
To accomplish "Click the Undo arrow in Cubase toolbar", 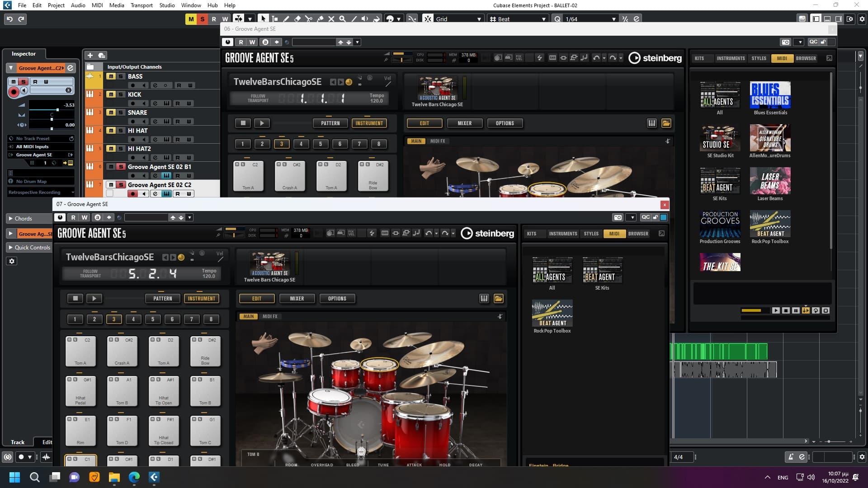I will click(9, 19).
